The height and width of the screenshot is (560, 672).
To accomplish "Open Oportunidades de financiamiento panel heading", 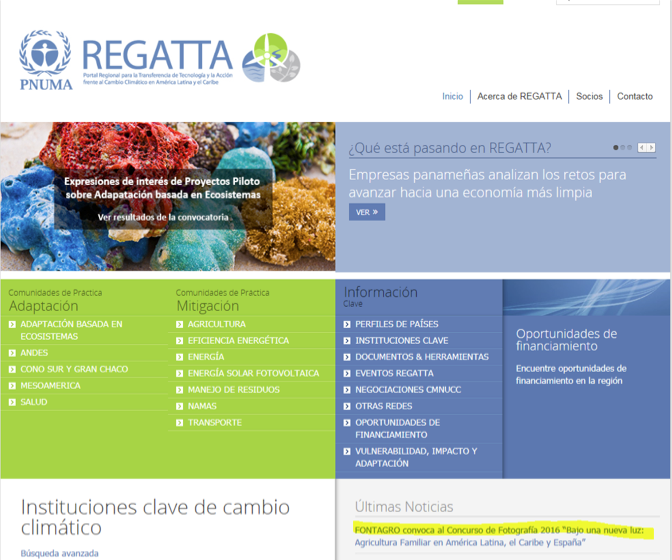I will [x=567, y=340].
